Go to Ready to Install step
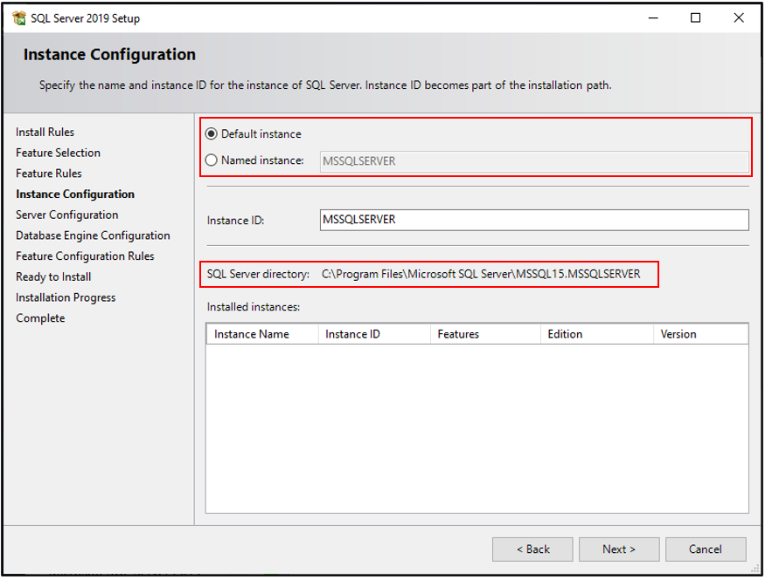The height and width of the screenshot is (580, 768). (53, 277)
